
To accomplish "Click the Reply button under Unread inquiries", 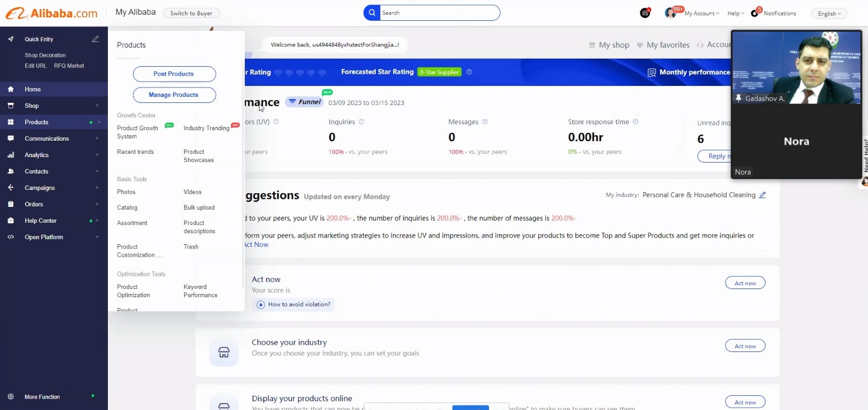I will 715,156.
